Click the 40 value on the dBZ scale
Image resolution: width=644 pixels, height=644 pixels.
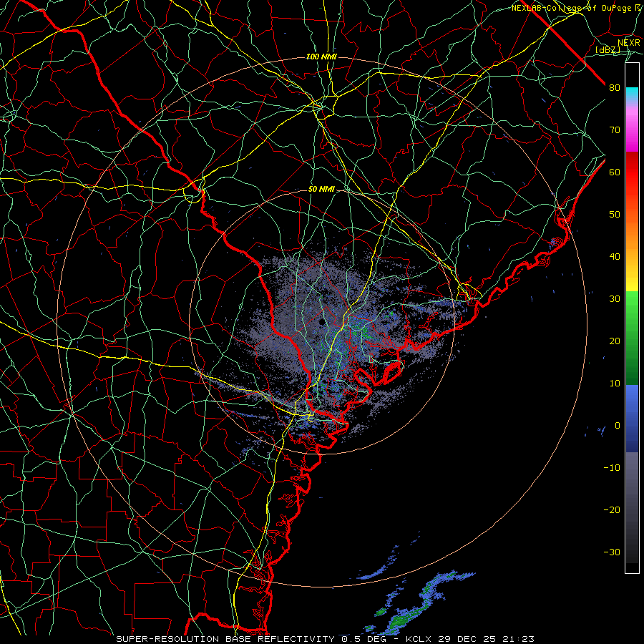pos(615,257)
